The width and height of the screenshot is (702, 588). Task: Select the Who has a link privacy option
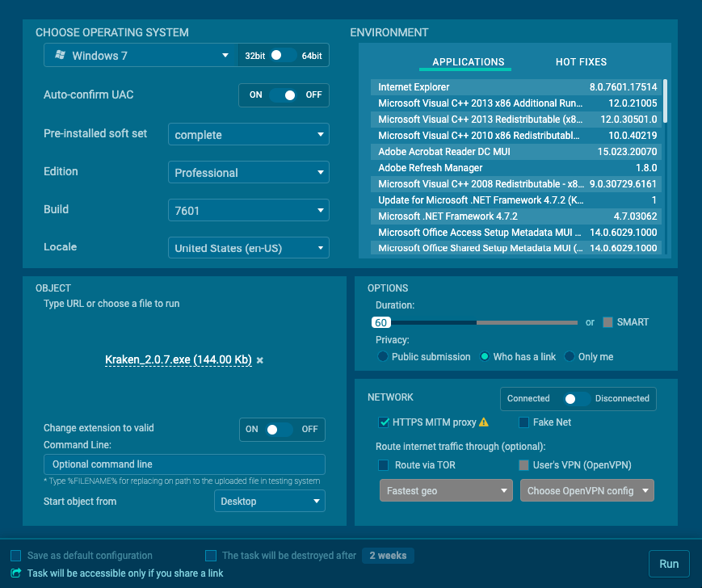485,357
